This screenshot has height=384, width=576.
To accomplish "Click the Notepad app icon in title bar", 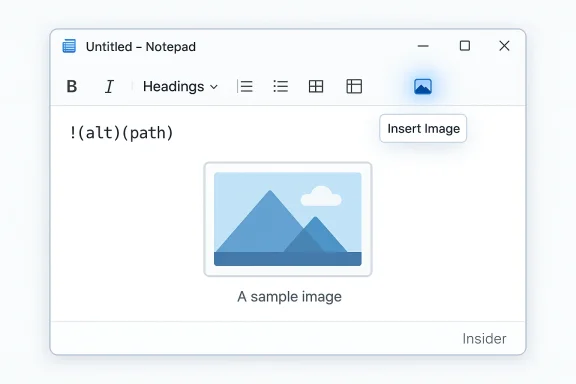I will point(69,46).
